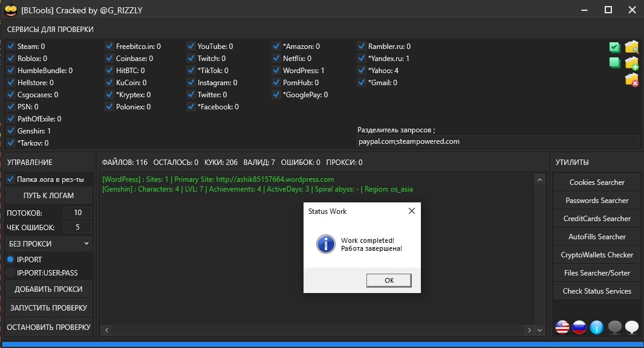Click the log panel scroll left arrow
Image resolution: width=644 pixels, height=348 pixels.
point(107,330)
